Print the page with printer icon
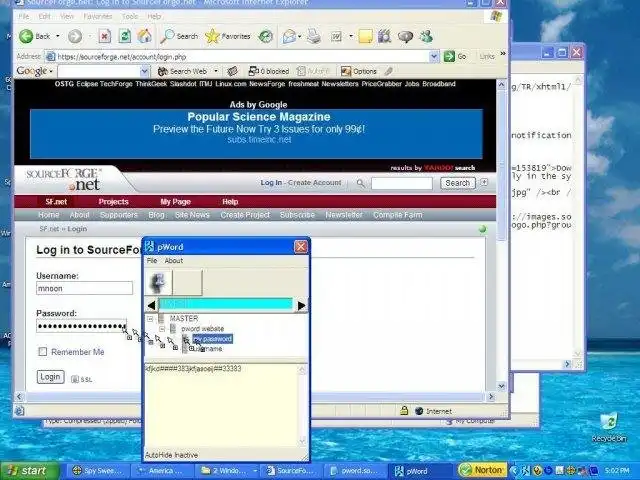The image size is (640, 480). click(314, 36)
